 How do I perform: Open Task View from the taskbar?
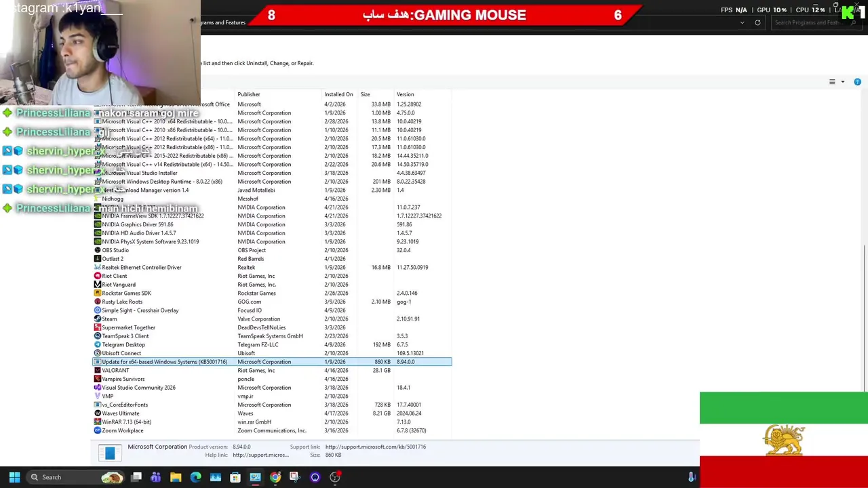coord(136,477)
